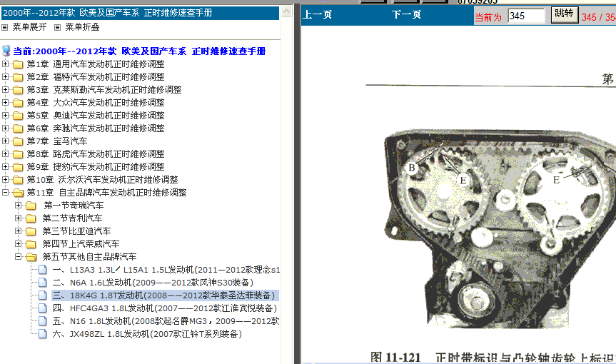Click folder icon of 第4章 大众汽车
Screen dimensions: 616x364
(18, 103)
